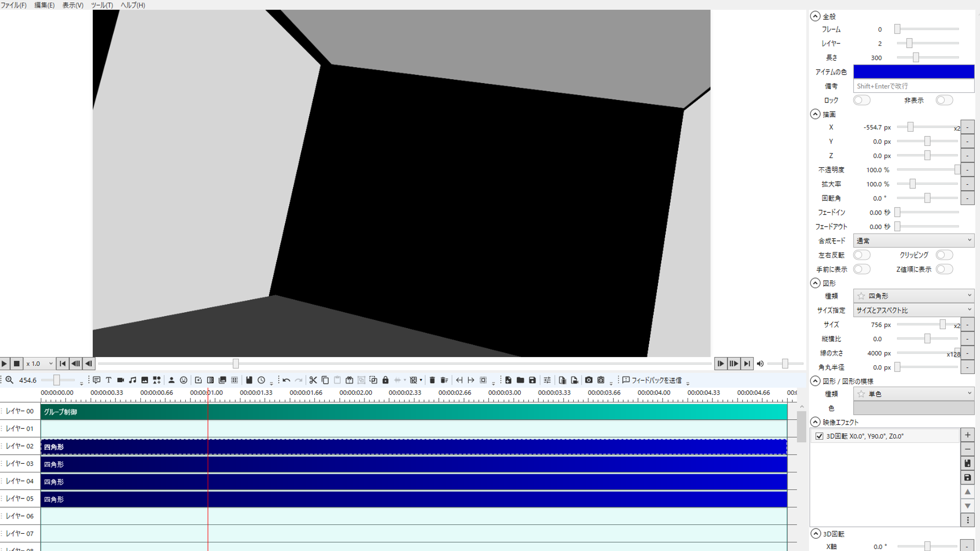This screenshot has width=980, height=551.
Task: Click the gray 色 swatch under 図形の模様
Action: (x=914, y=408)
